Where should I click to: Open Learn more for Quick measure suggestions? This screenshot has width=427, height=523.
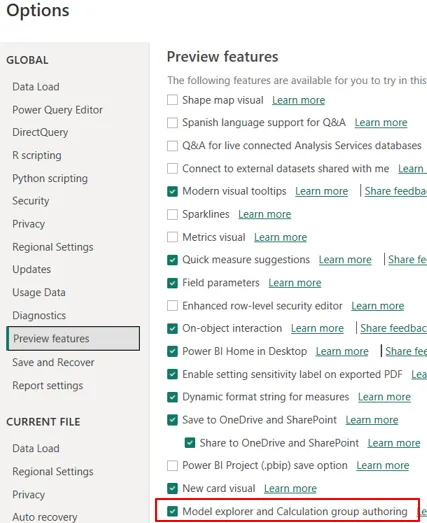click(345, 260)
